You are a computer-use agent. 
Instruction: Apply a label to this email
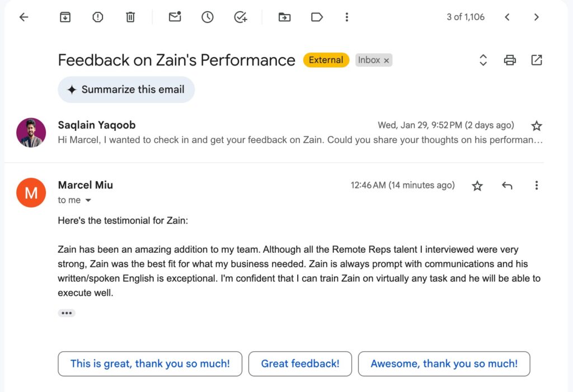[x=317, y=17]
